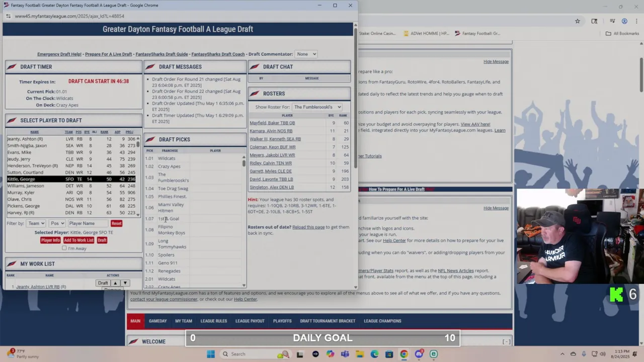Open League Champions tab

pos(382,321)
